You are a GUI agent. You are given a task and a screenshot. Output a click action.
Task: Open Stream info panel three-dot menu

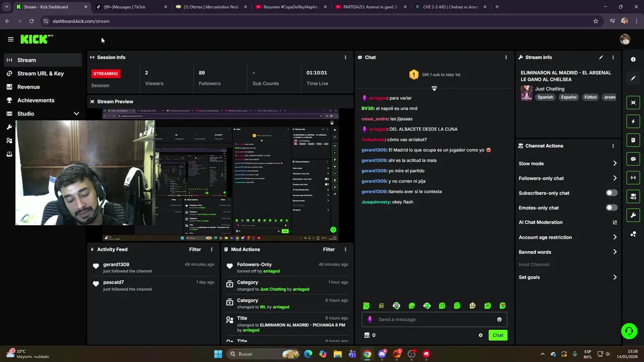tap(613, 57)
